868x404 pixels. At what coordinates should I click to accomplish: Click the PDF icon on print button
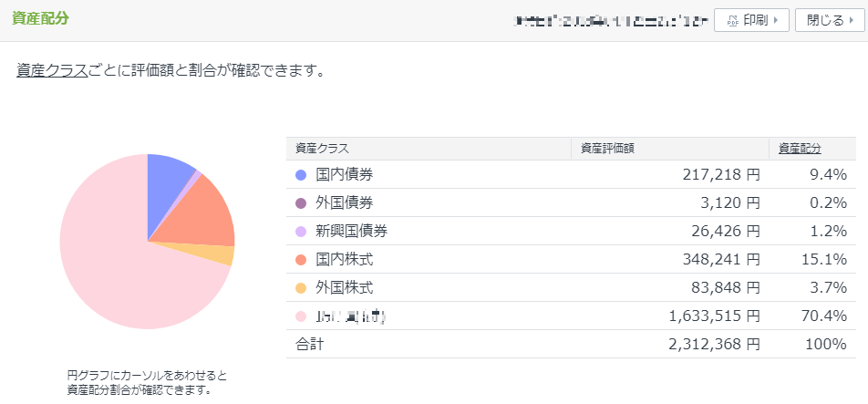click(x=733, y=21)
